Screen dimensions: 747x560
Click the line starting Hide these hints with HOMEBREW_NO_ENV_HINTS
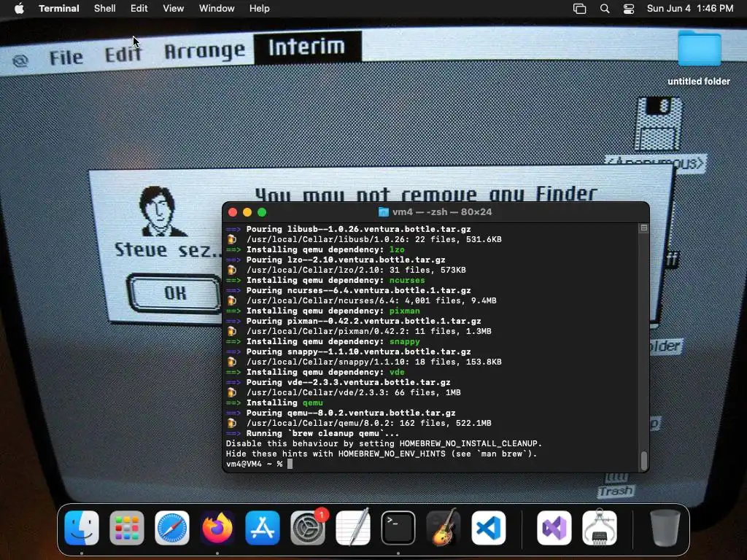382,454
